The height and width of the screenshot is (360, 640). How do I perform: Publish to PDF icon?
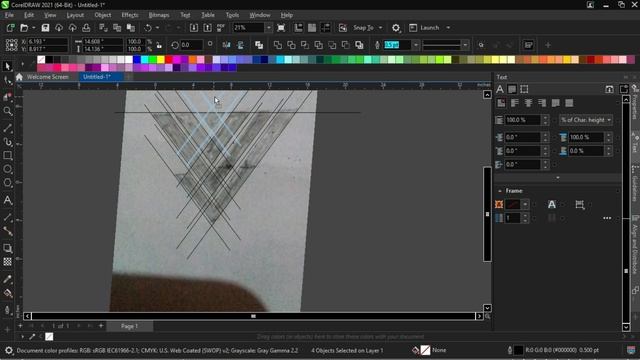pos(221,28)
